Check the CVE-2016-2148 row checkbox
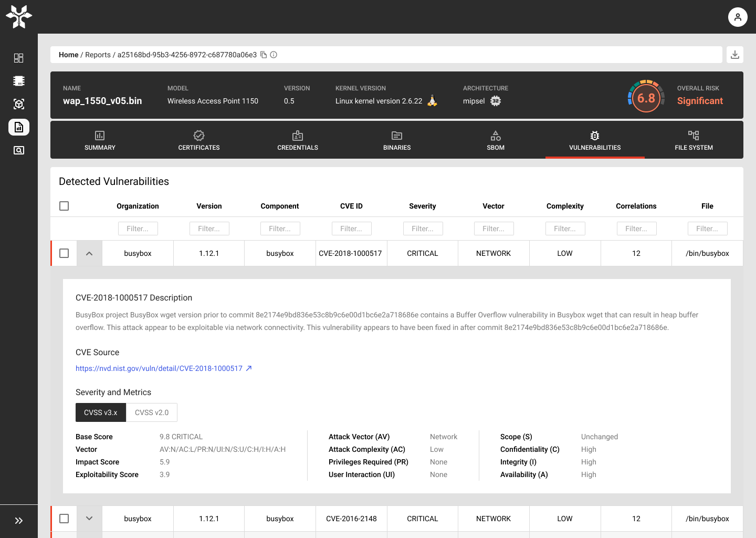 tap(64, 519)
